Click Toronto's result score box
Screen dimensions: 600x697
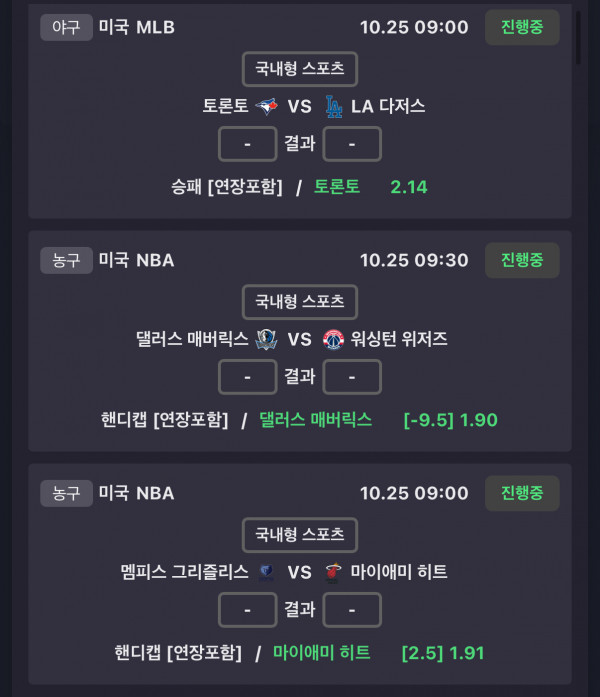tap(247, 144)
